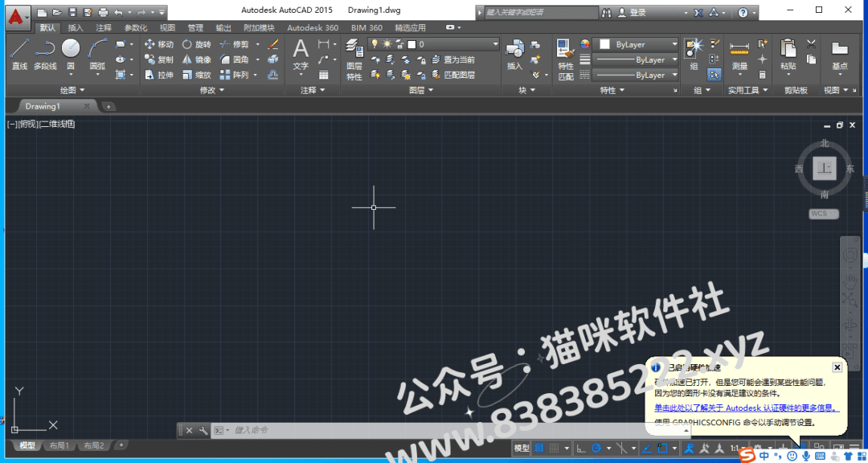Switch to the 参数化 ribbon tab
868x463 pixels.
click(136, 27)
